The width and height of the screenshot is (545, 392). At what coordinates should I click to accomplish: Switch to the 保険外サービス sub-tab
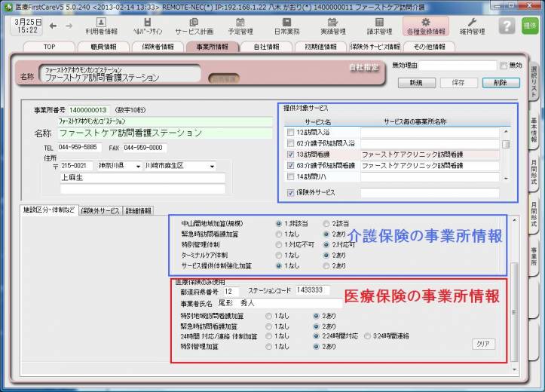[100, 210]
